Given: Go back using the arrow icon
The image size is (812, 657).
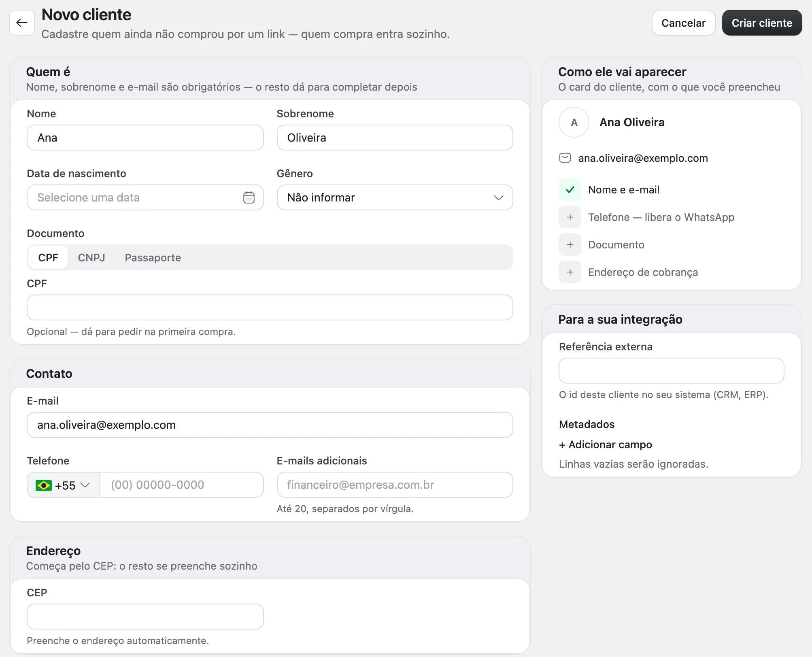Looking at the screenshot, I should click(x=22, y=23).
